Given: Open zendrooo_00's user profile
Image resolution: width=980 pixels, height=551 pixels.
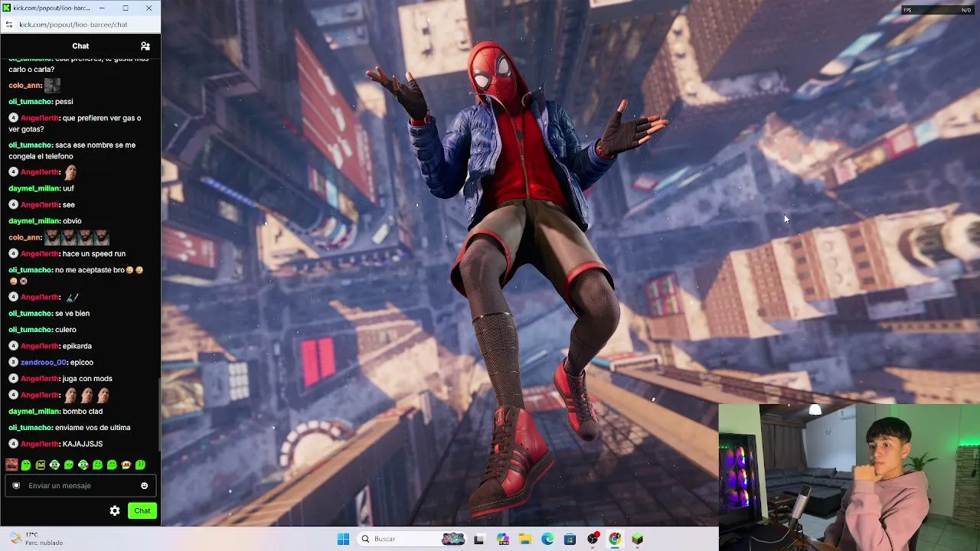Looking at the screenshot, I should tap(44, 362).
